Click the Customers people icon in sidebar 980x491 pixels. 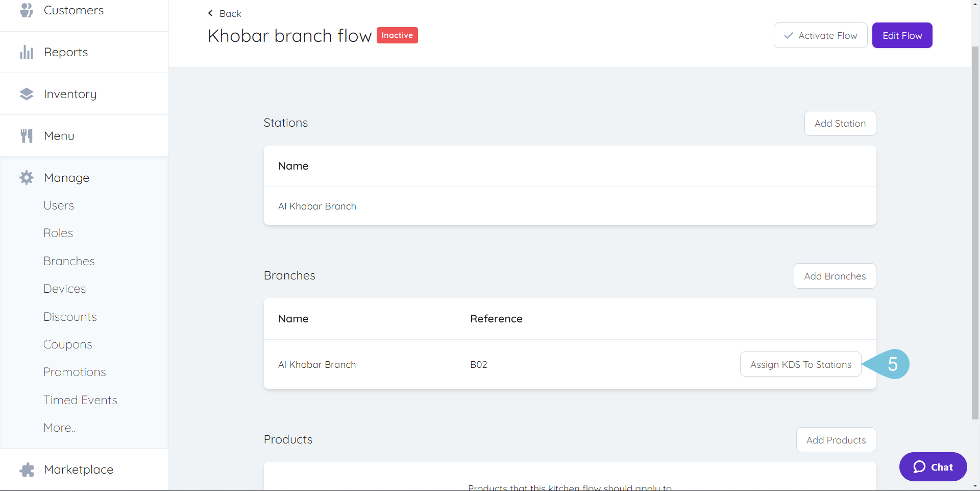pos(27,10)
